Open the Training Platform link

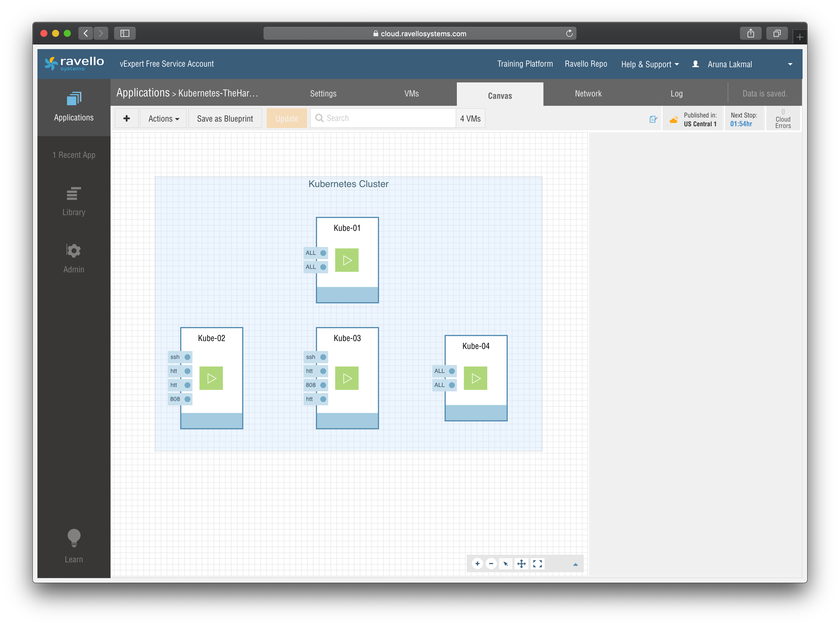[525, 64]
